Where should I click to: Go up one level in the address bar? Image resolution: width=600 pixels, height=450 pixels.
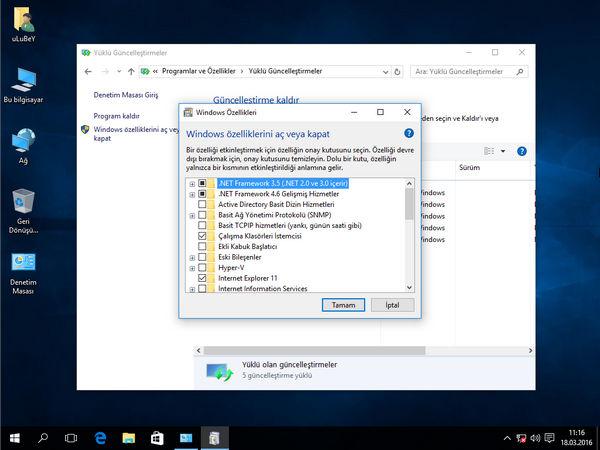[x=131, y=72]
